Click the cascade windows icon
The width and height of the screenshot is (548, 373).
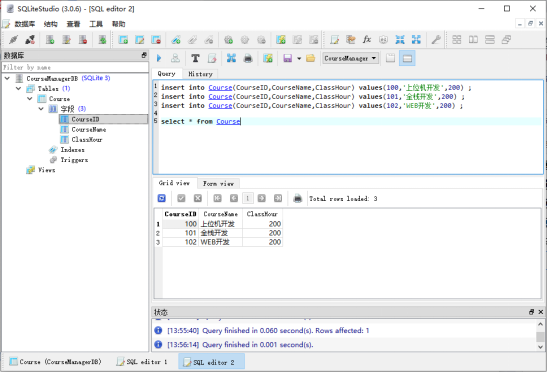coord(506,40)
